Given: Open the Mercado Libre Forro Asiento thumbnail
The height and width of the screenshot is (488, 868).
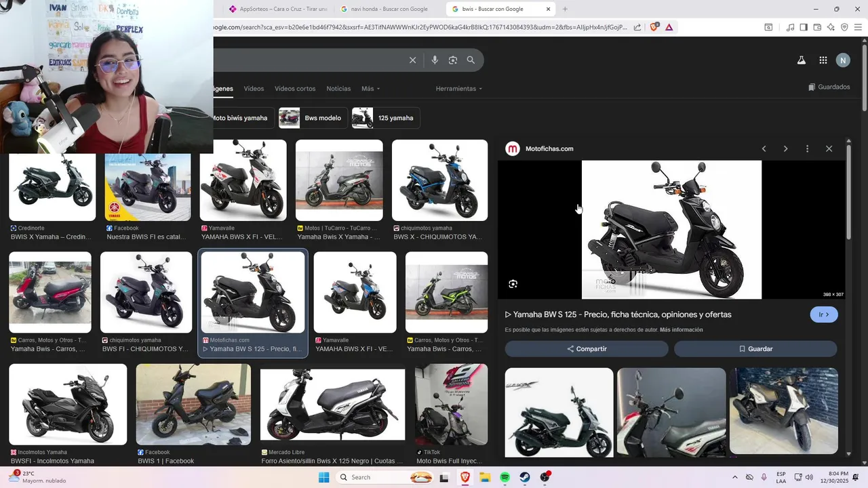Looking at the screenshot, I should tap(332, 405).
